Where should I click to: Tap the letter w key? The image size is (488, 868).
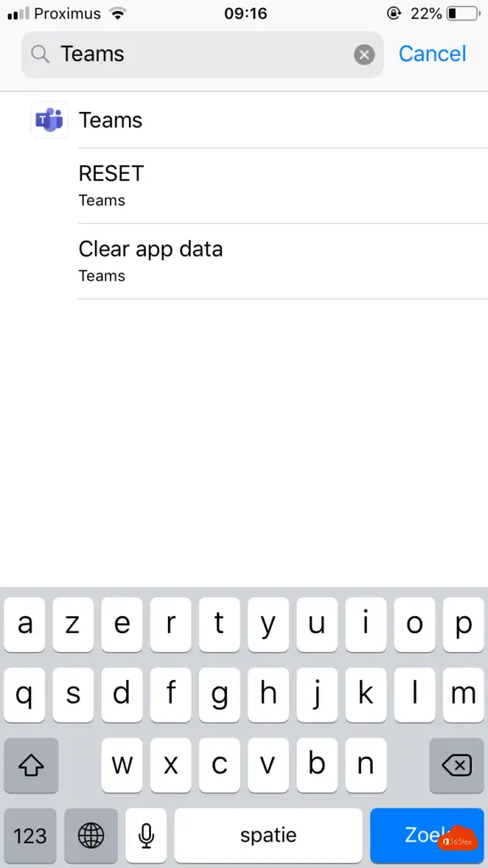pos(122,765)
